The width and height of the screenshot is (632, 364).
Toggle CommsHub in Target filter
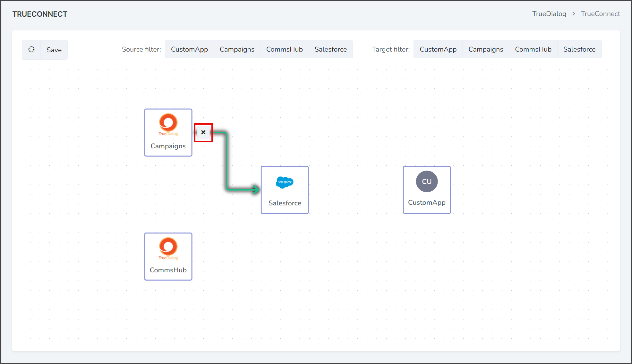(x=533, y=49)
